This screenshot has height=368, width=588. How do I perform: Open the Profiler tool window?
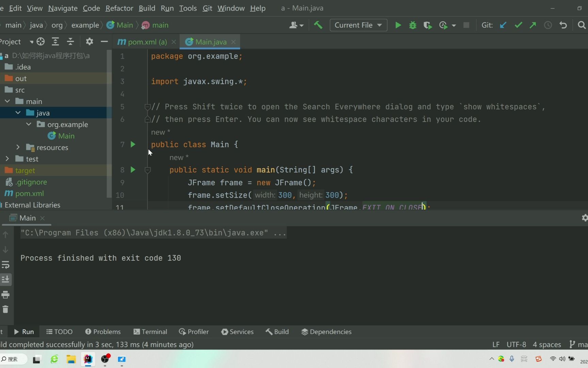(x=194, y=332)
